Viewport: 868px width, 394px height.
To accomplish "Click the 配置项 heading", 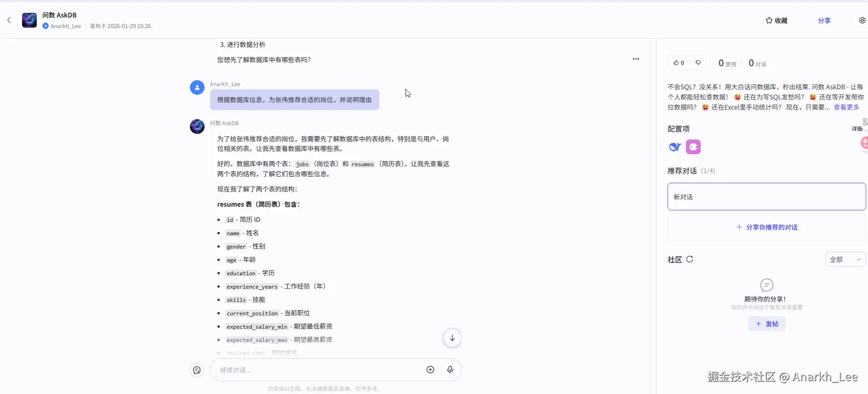I will [x=679, y=129].
